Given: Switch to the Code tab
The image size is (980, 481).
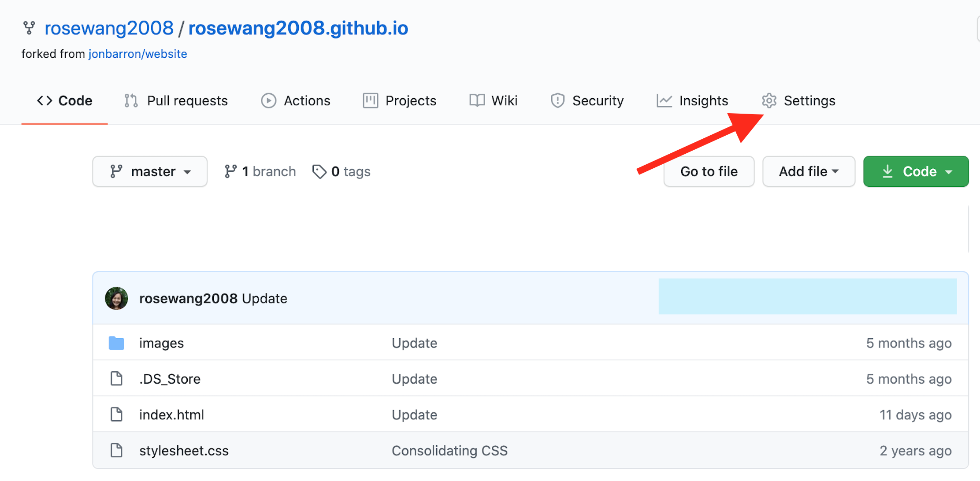Looking at the screenshot, I should click(x=64, y=100).
